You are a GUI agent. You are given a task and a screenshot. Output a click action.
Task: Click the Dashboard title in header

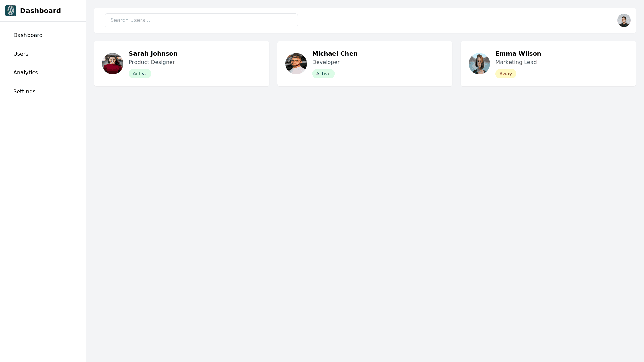tap(40, 11)
